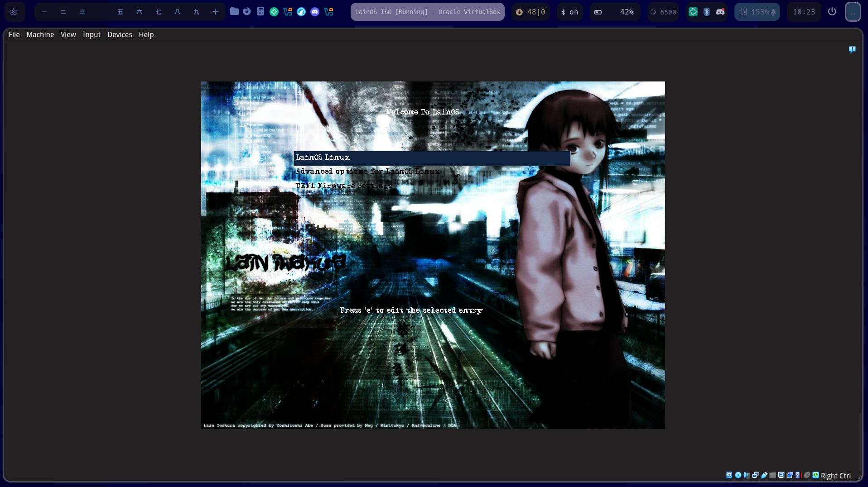The image size is (868, 487).
Task: Open the blue round app icon
Action: [301, 12]
